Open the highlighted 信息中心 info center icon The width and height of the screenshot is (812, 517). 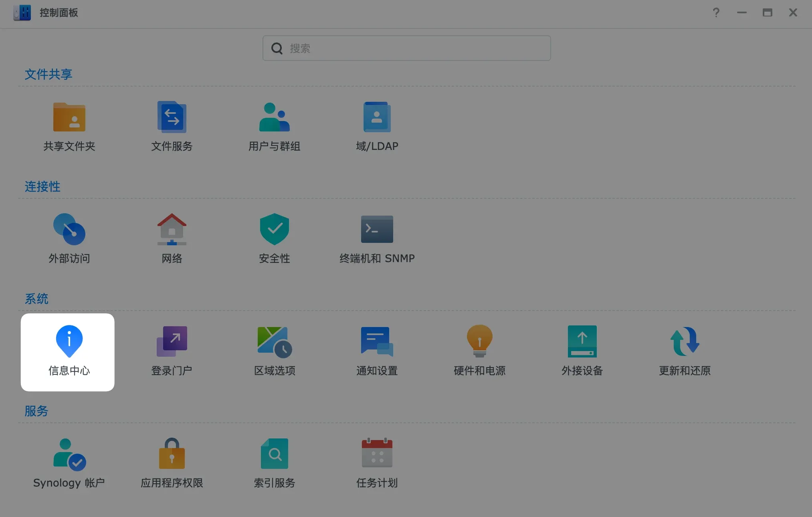point(69,341)
